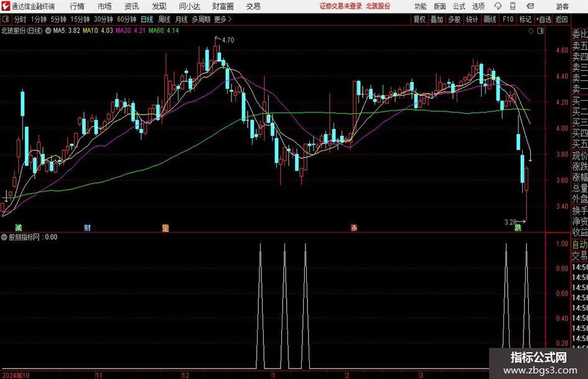Click the 多股 multi-stock button

pyautogui.click(x=454, y=19)
